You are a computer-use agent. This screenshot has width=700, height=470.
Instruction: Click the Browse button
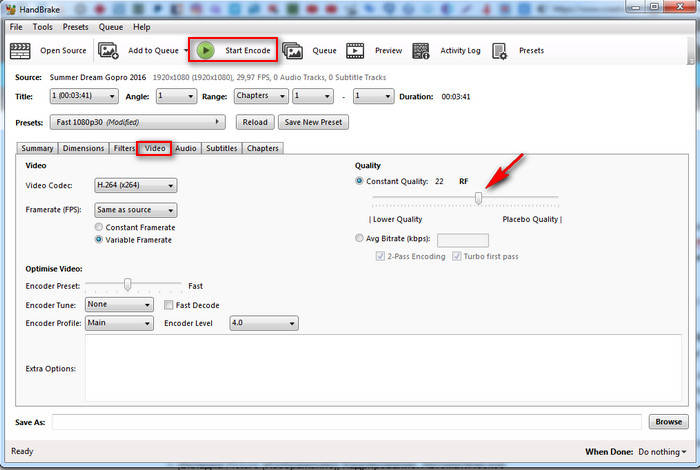(668, 422)
